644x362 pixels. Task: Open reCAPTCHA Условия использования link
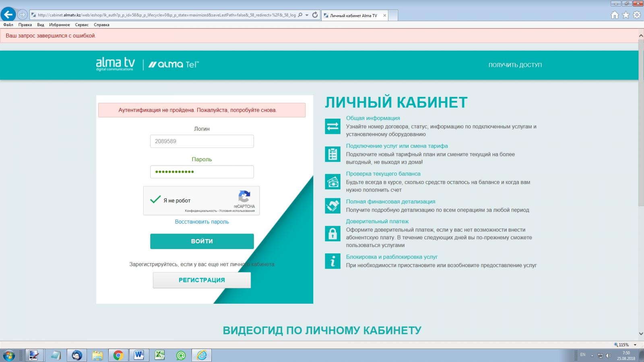(237, 211)
